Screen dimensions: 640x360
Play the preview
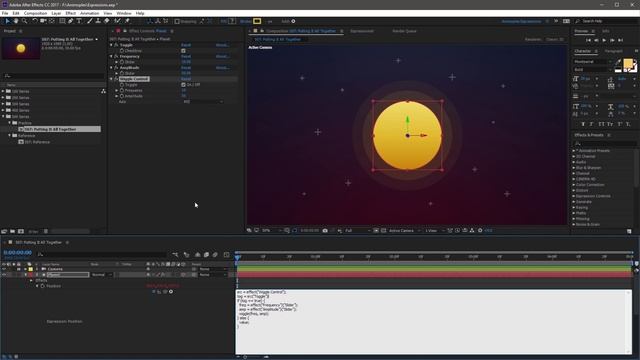click(x=604, y=40)
